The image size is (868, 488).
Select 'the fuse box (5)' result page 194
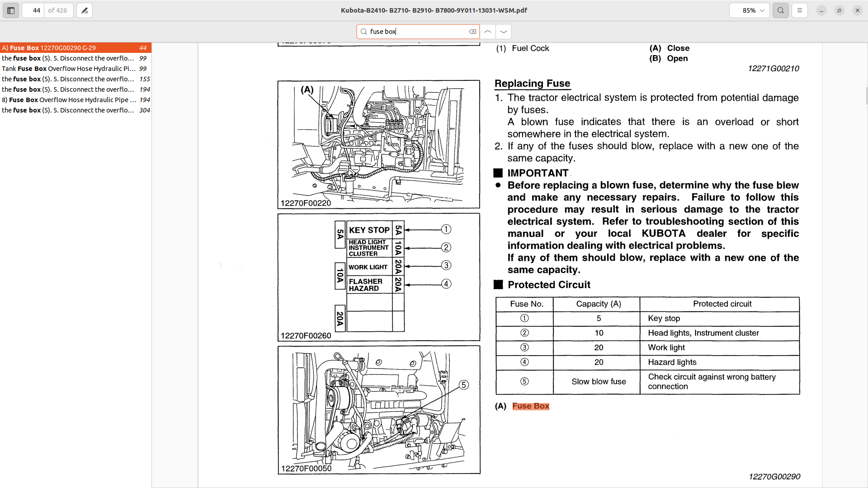coord(75,89)
